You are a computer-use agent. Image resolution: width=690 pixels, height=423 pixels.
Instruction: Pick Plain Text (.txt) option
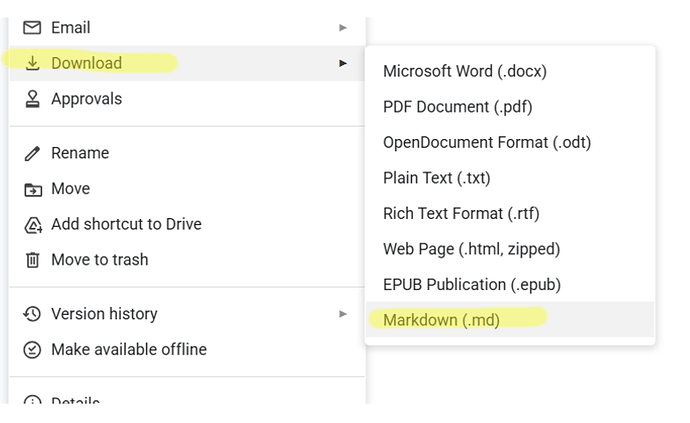coord(436,178)
